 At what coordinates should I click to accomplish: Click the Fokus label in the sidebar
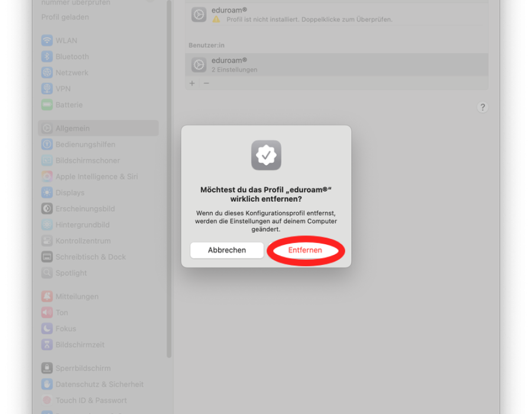(x=66, y=328)
